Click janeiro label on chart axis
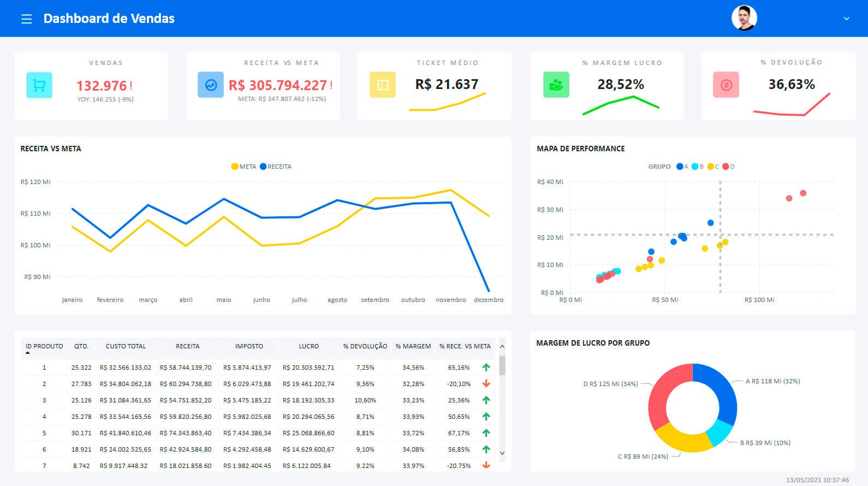The image size is (868, 486). tap(72, 300)
